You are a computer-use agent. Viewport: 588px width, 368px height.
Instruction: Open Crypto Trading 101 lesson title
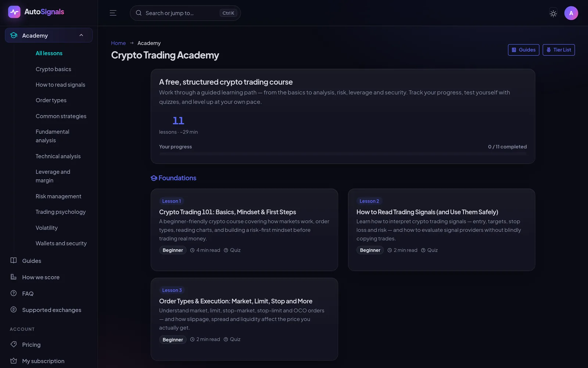[x=227, y=212]
